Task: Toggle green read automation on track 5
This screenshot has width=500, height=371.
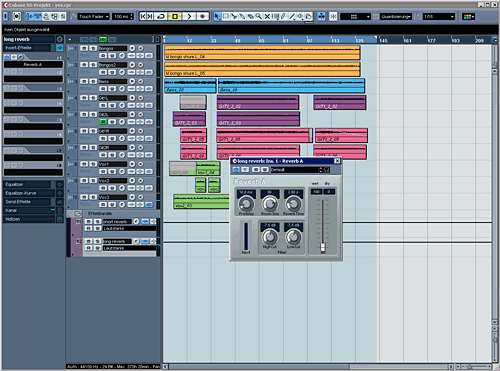Action: coord(103,122)
